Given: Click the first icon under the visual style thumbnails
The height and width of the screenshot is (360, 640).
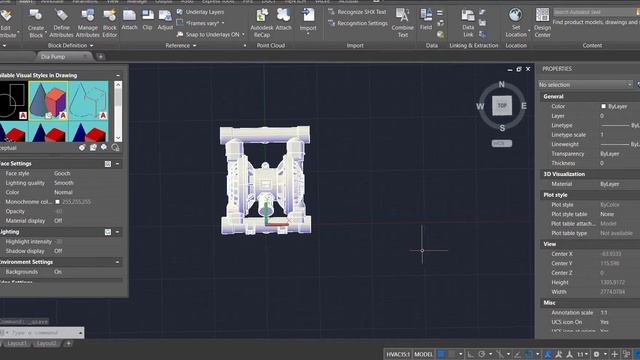Looking at the screenshot, I should [82, 147].
